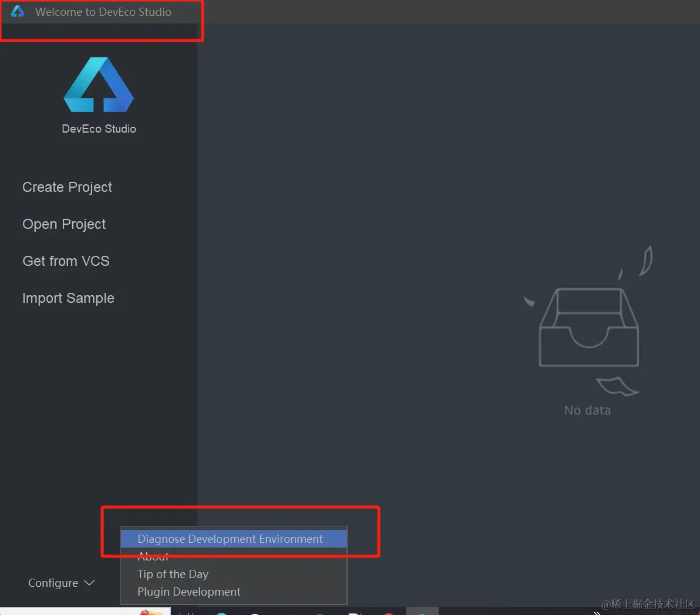Select Get from VCS
Viewport: 700px width, 615px height.
[66, 261]
